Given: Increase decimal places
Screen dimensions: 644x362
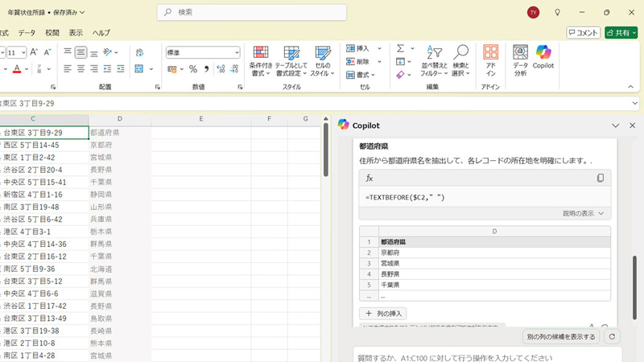Looking at the screenshot, I should pos(221,69).
